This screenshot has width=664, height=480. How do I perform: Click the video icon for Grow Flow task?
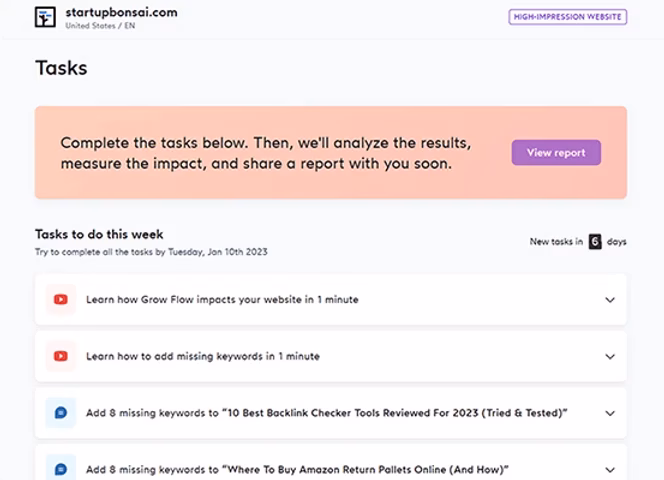[x=61, y=299]
